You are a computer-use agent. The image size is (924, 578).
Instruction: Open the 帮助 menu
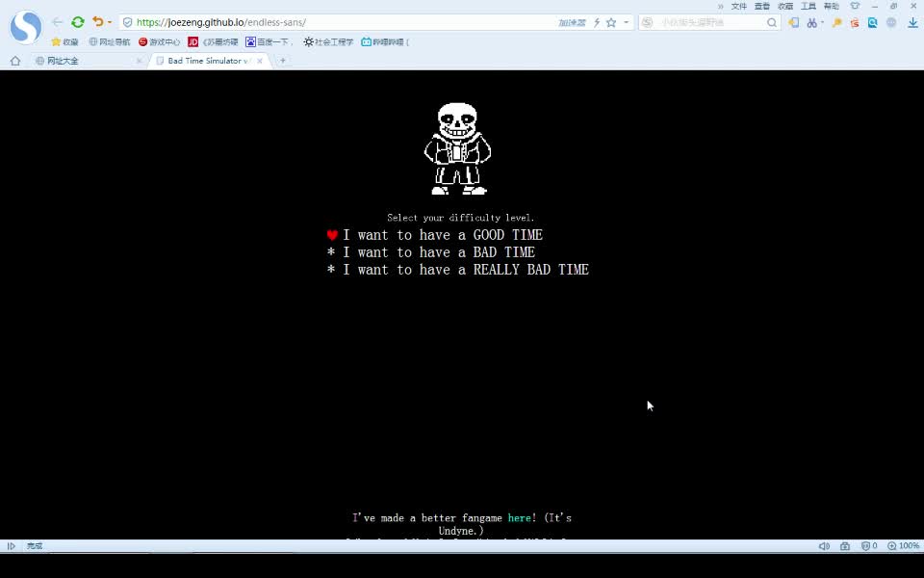click(832, 6)
